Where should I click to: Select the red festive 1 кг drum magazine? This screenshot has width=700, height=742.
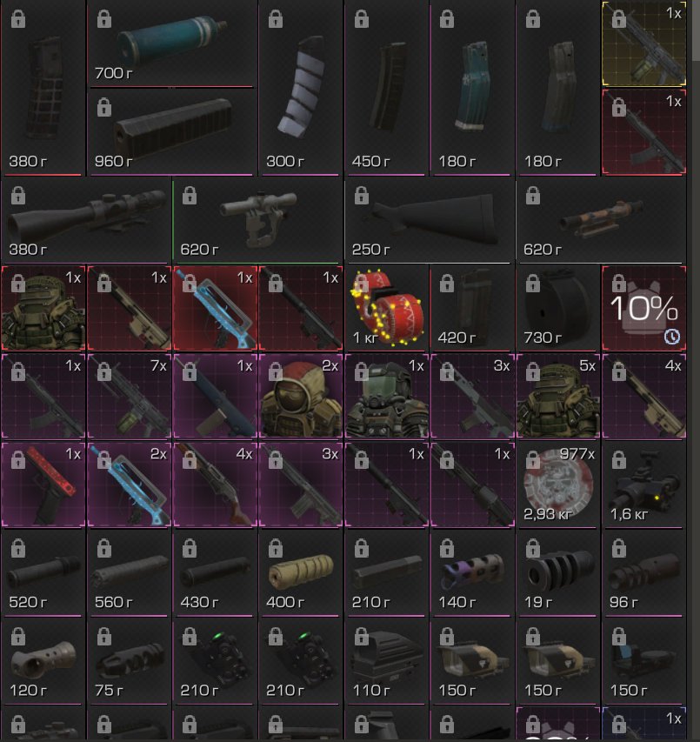click(387, 308)
